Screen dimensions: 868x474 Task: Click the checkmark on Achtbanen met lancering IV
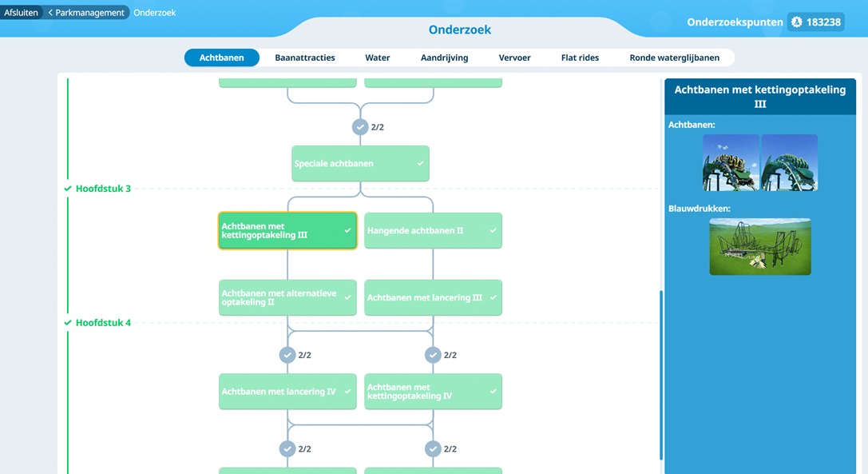347,392
